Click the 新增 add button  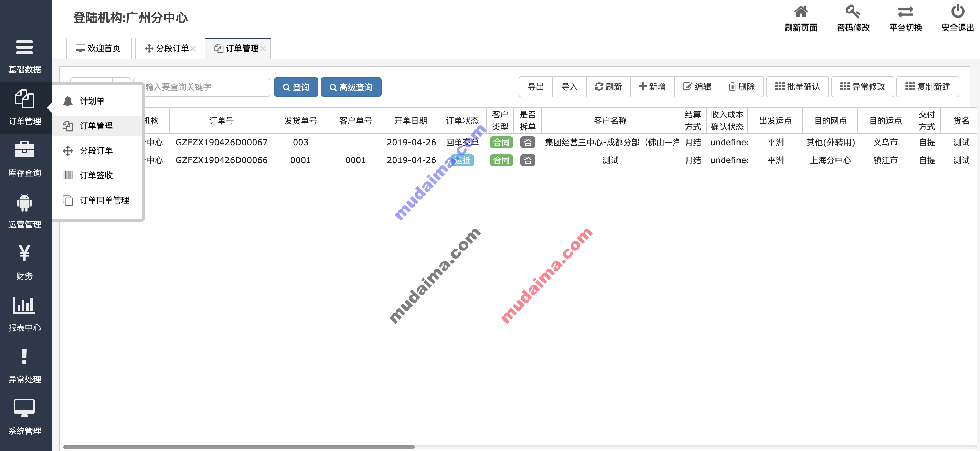652,87
